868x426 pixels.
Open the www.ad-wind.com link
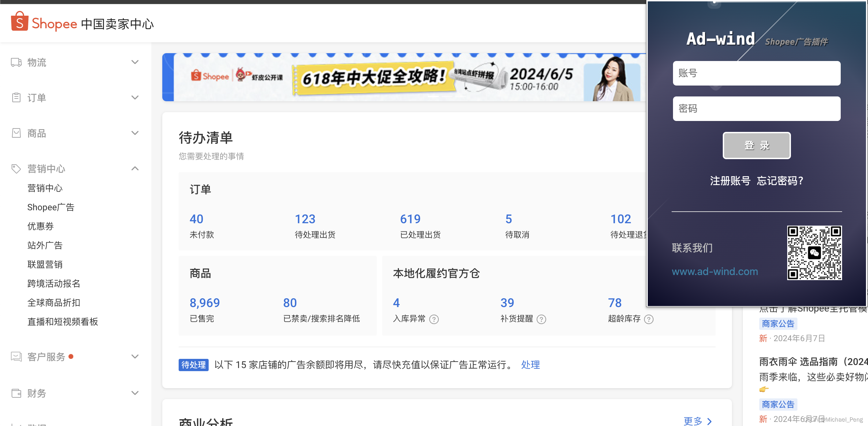click(x=715, y=272)
